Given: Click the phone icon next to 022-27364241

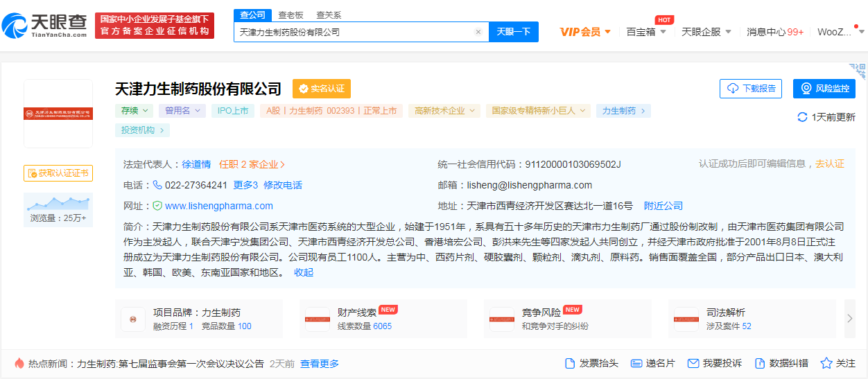Looking at the screenshot, I should [x=157, y=185].
